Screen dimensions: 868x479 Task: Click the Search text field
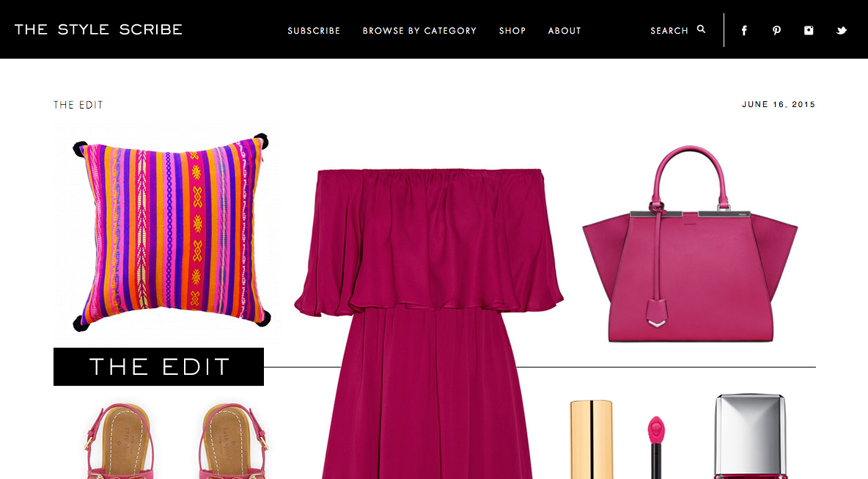[669, 31]
